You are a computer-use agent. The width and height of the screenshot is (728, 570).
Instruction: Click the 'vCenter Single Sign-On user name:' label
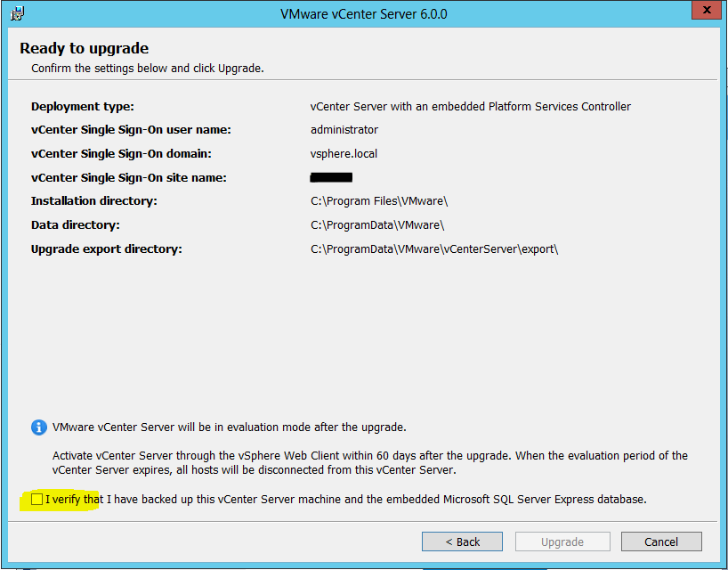(131, 130)
